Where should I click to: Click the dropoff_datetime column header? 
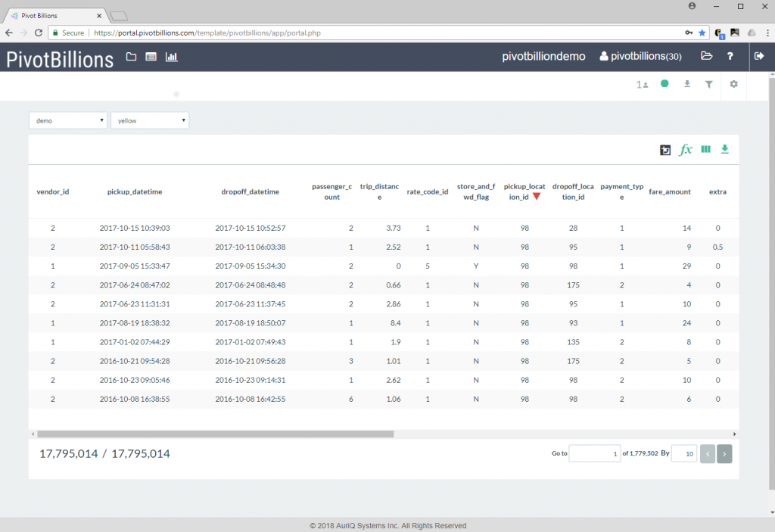tap(250, 191)
